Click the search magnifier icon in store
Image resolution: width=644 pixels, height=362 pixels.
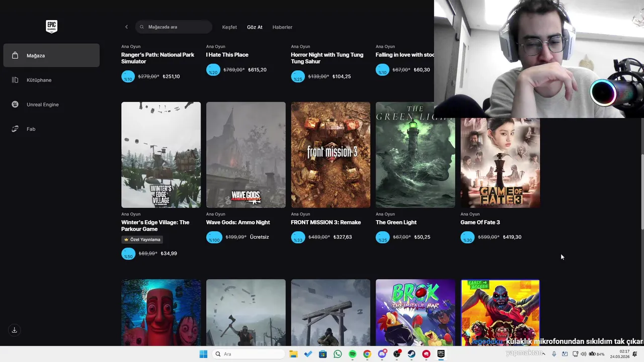tap(142, 27)
